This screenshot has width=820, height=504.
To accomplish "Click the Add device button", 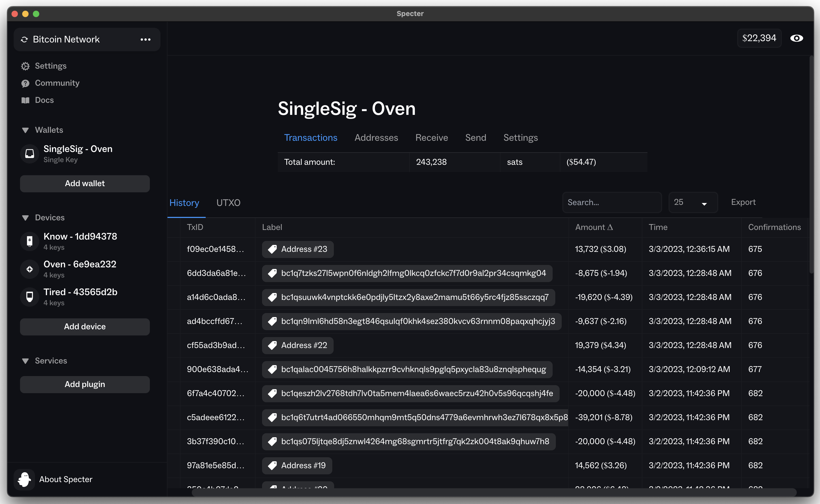I will (x=85, y=327).
